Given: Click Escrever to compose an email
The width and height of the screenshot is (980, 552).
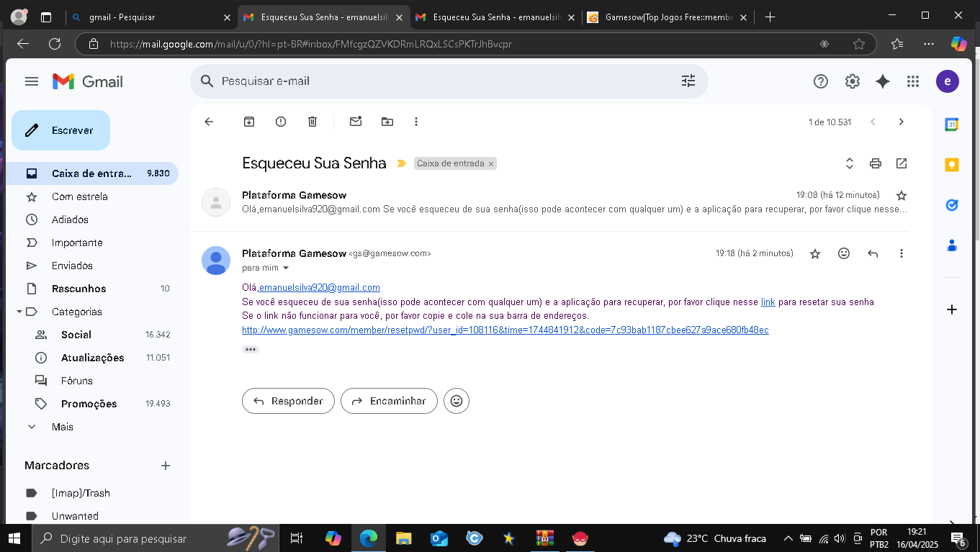Looking at the screenshot, I should [x=60, y=130].
